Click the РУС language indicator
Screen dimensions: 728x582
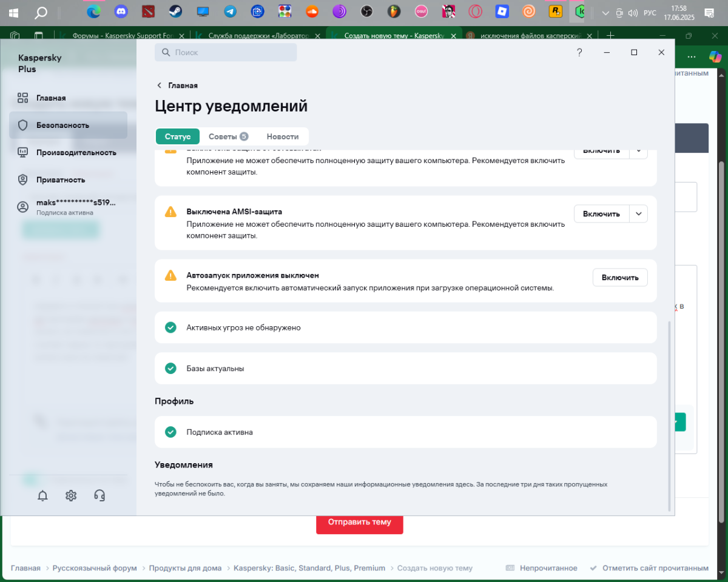(x=650, y=13)
